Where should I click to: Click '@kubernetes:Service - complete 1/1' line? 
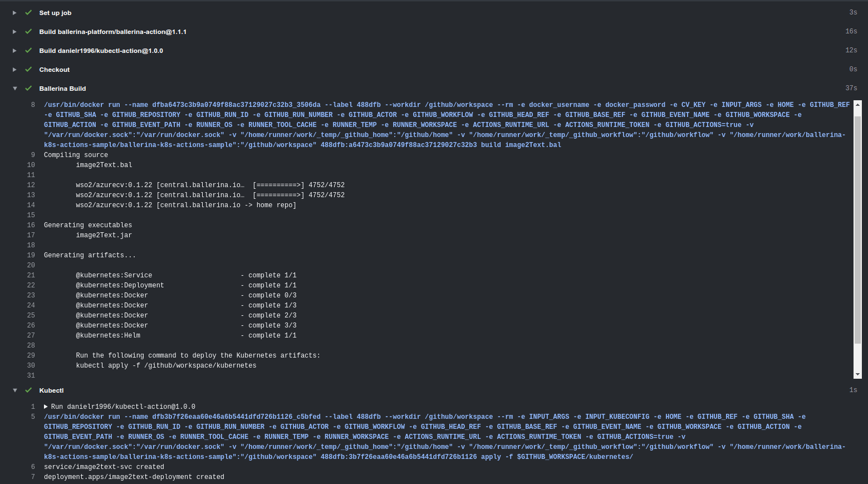pos(186,275)
